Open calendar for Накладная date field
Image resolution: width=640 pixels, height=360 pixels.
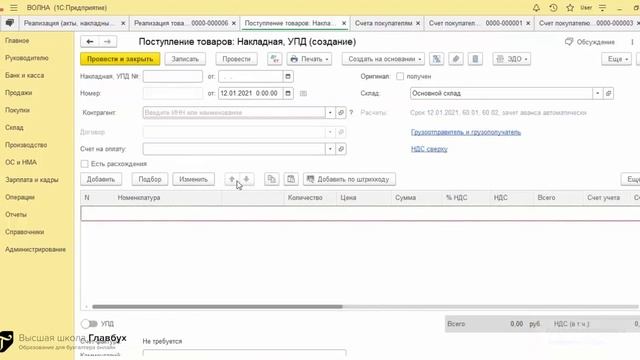[288, 76]
